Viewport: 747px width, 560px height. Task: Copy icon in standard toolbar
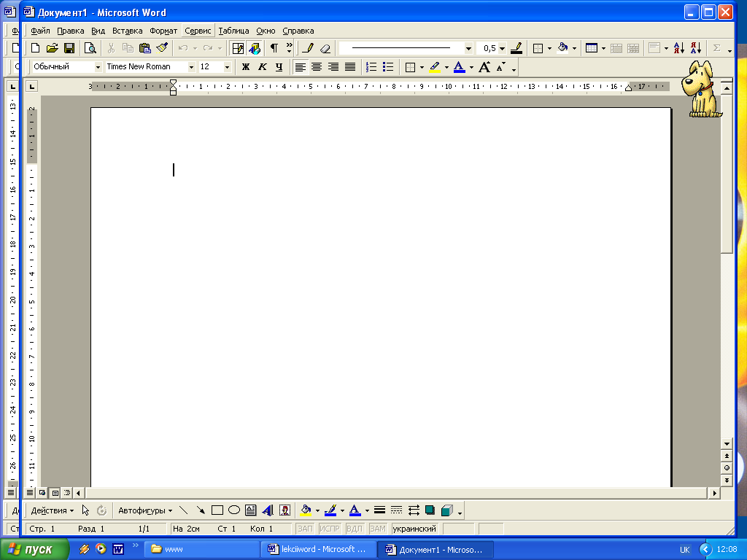[x=128, y=48]
